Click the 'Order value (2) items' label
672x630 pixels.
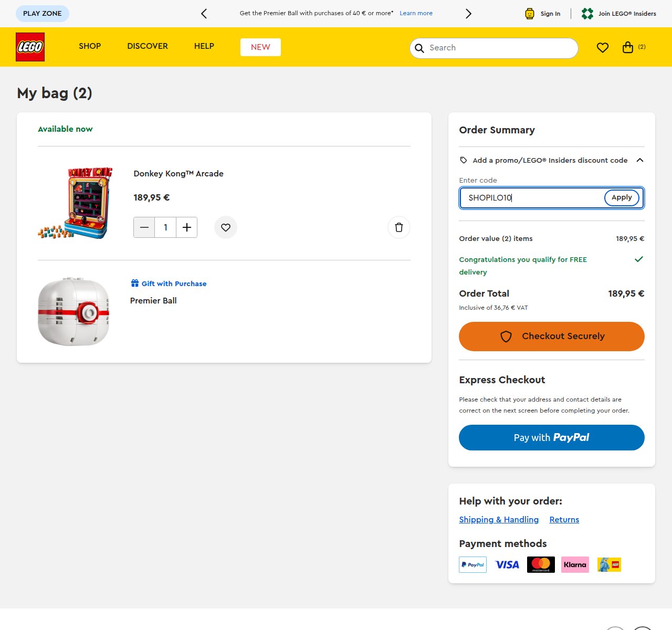coord(496,238)
